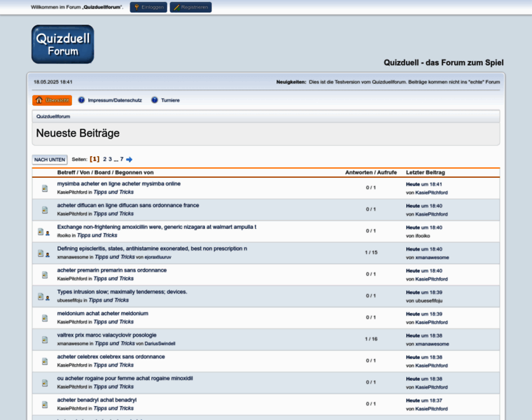
Task: Click post icon of celebrex topic
Action: [45, 362]
